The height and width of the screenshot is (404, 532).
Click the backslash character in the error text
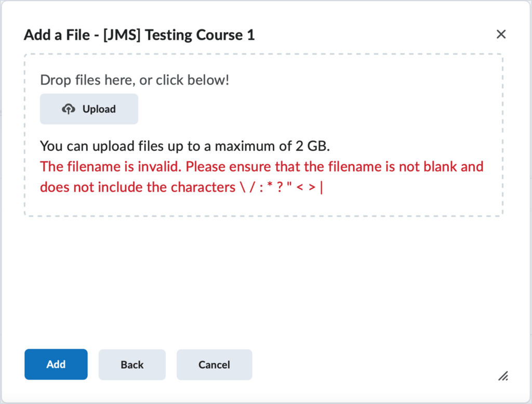tap(242, 187)
